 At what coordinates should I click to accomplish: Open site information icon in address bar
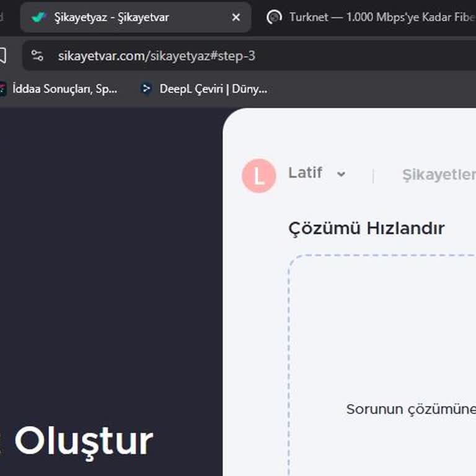37,56
